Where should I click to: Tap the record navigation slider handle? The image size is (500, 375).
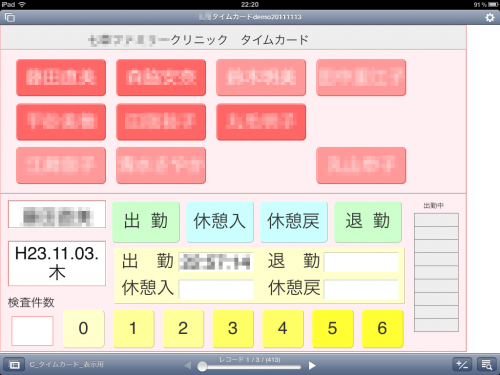pos(202,367)
